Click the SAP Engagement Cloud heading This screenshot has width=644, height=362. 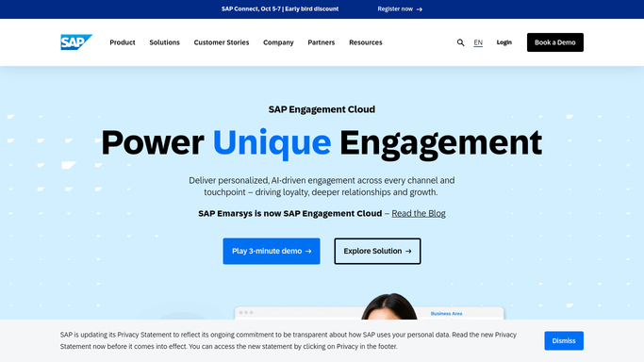(322, 109)
